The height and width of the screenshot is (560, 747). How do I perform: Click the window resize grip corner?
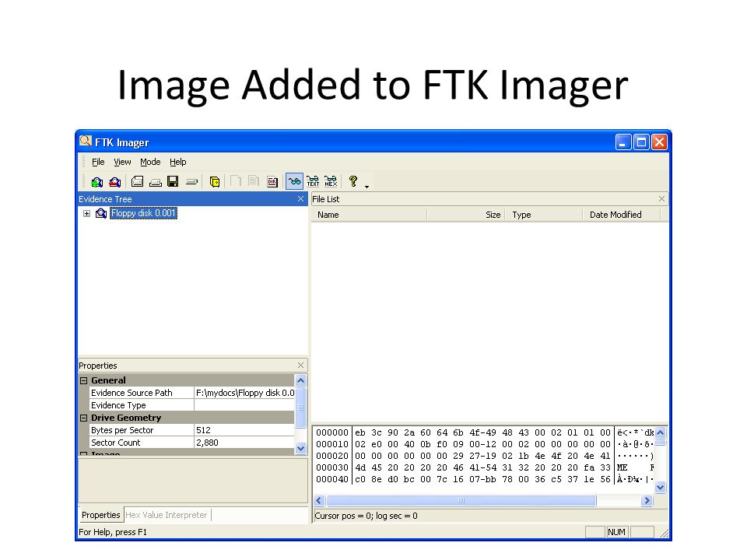(664, 534)
